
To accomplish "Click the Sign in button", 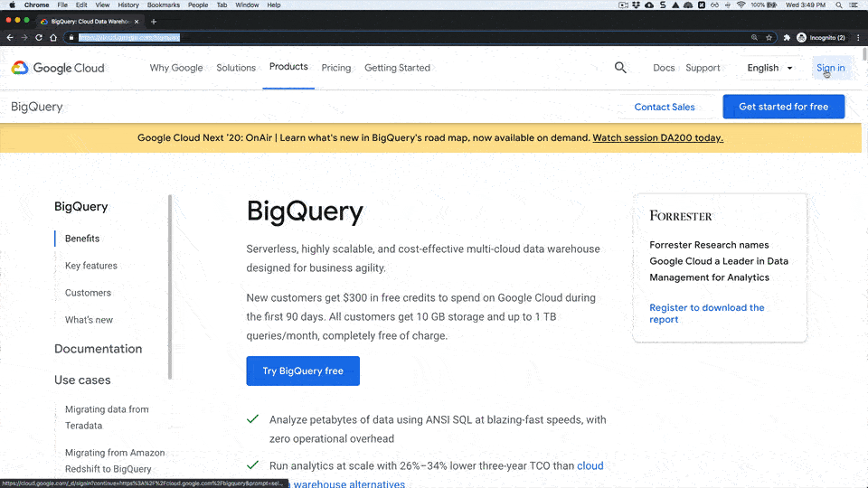I will 830,68.
